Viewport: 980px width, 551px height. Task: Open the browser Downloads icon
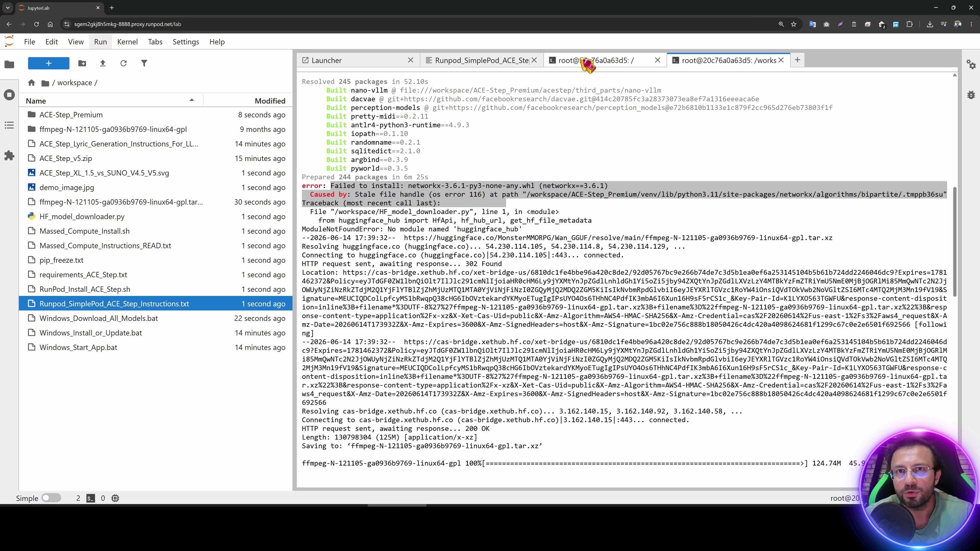click(x=930, y=24)
